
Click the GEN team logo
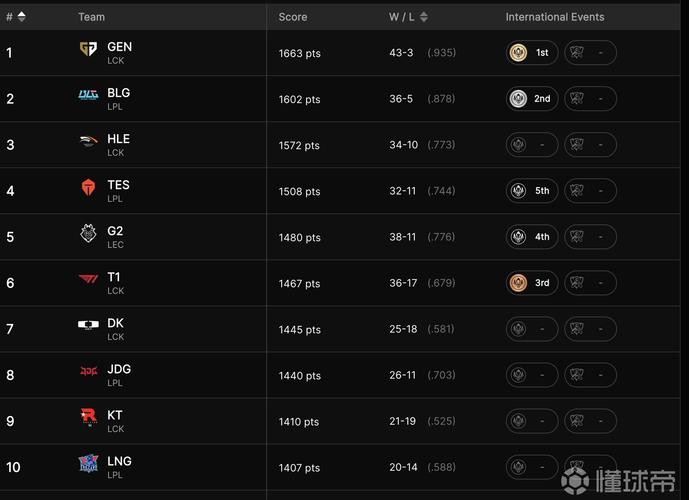pyautogui.click(x=89, y=49)
